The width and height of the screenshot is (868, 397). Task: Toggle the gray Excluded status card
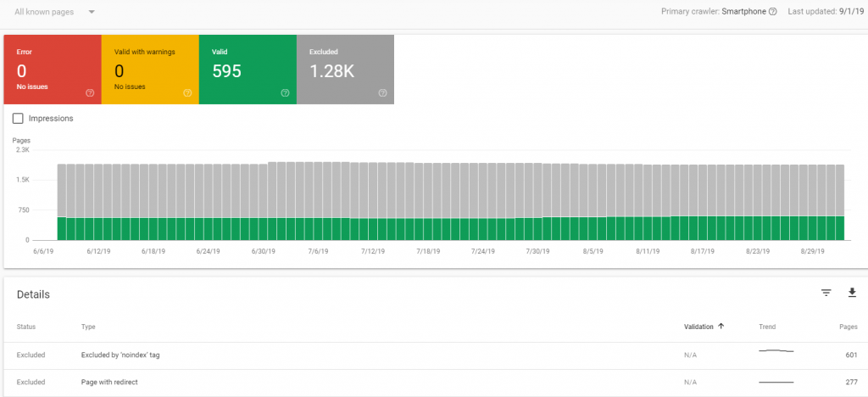click(343, 70)
